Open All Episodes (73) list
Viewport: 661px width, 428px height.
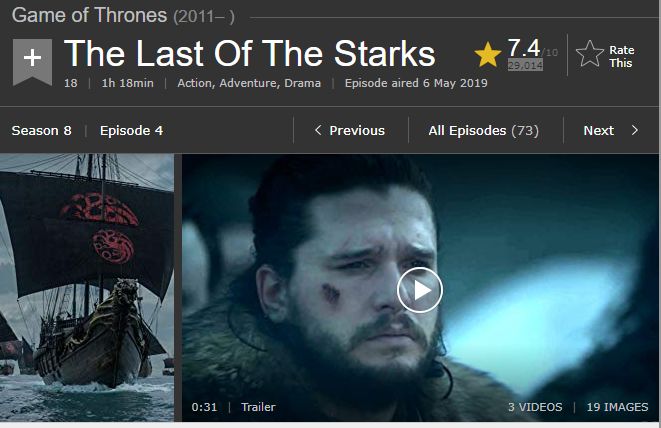(484, 131)
